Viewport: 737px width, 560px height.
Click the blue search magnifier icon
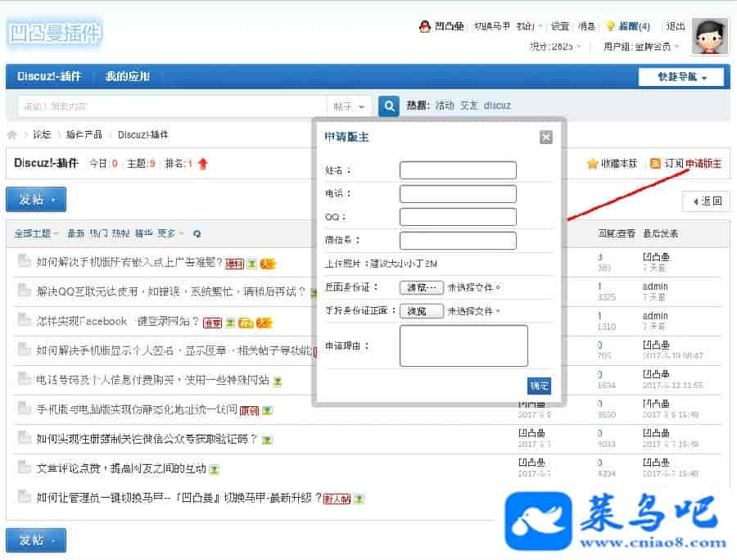[x=389, y=106]
